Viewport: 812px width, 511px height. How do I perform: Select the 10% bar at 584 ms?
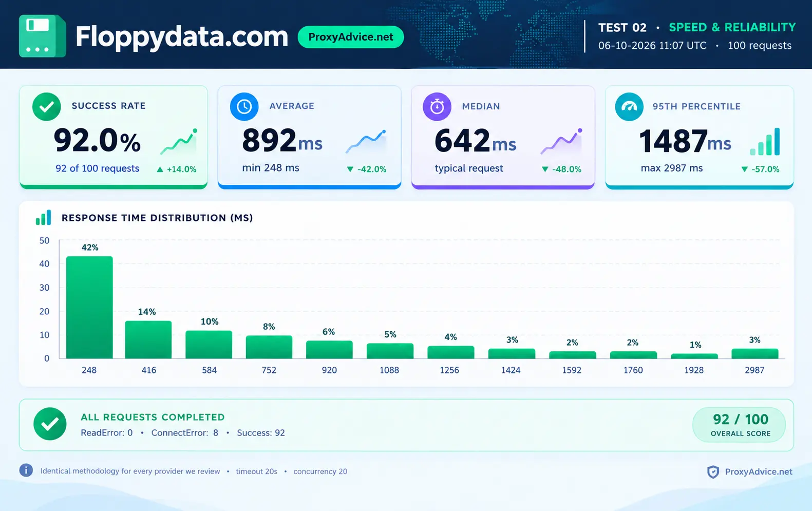click(209, 345)
